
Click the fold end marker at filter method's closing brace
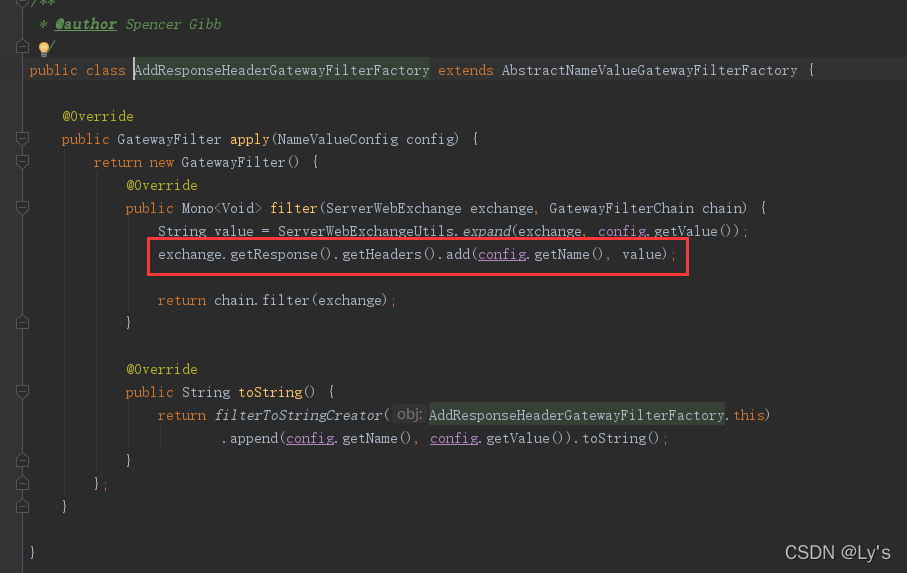click(23, 323)
